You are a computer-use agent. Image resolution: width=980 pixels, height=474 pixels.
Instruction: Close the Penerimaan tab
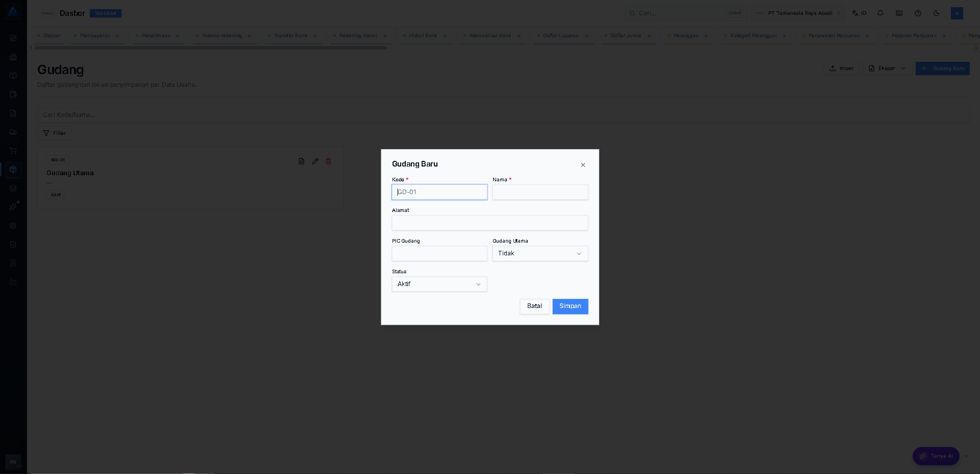pyautogui.click(x=178, y=36)
